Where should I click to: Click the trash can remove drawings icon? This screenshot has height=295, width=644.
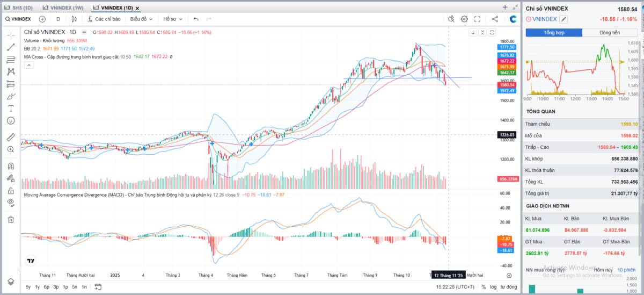11,219
